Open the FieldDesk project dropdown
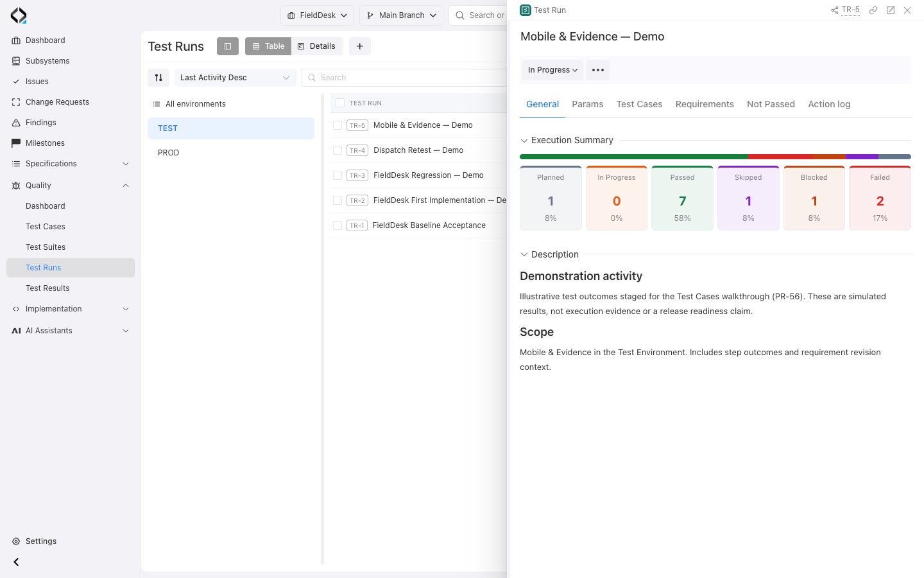The height and width of the screenshot is (578, 924). click(x=317, y=15)
